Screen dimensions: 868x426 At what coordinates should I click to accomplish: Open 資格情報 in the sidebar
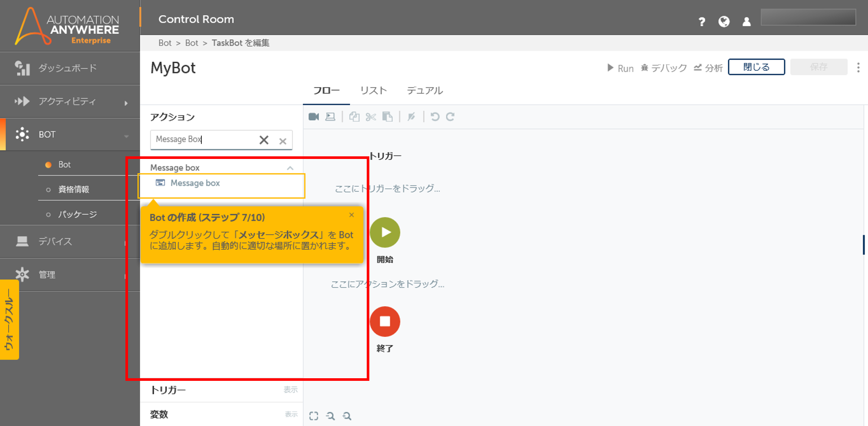click(x=74, y=189)
